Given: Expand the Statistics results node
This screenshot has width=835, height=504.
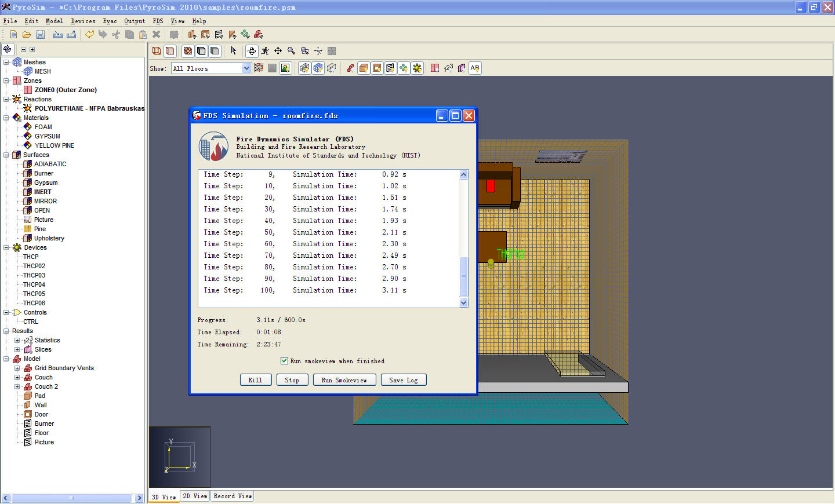Looking at the screenshot, I should (17, 340).
